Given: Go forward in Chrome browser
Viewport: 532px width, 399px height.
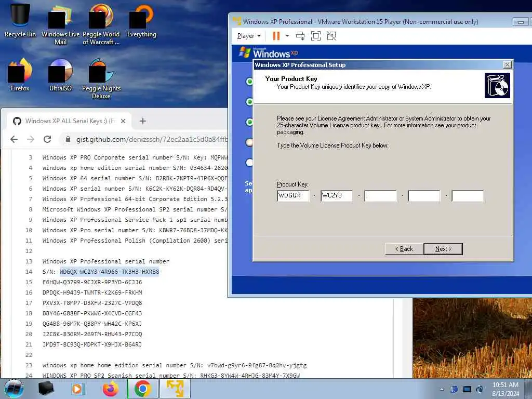Looking at the screenshot, I should tap(31, 139).
